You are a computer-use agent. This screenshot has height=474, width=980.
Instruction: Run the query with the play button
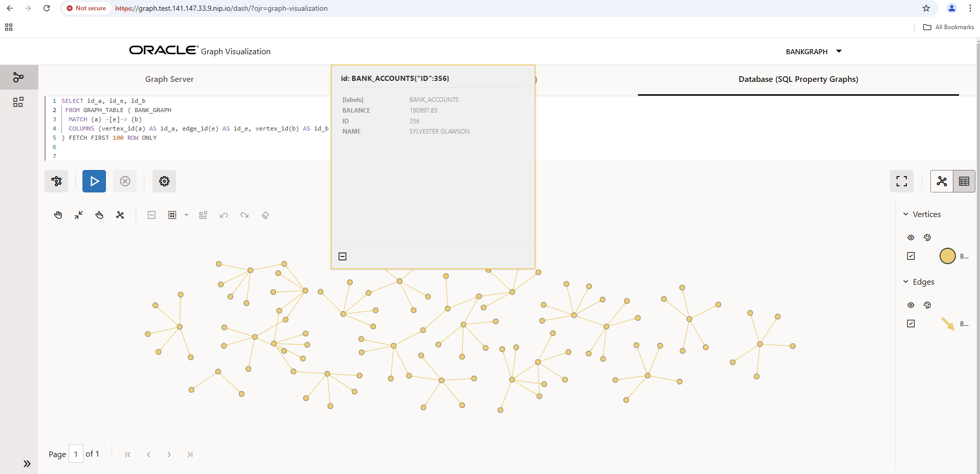point(94,181)
